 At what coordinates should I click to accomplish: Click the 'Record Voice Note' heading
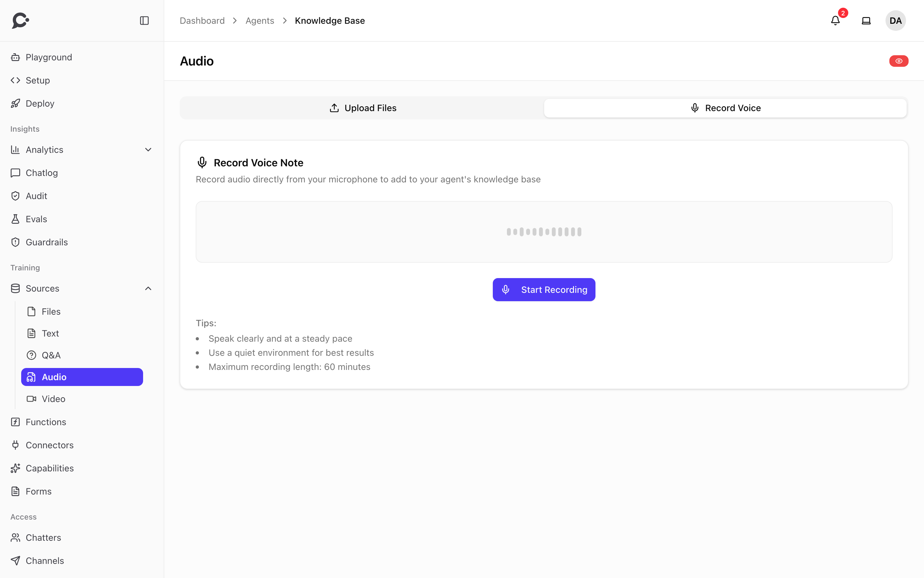[259, 163]
